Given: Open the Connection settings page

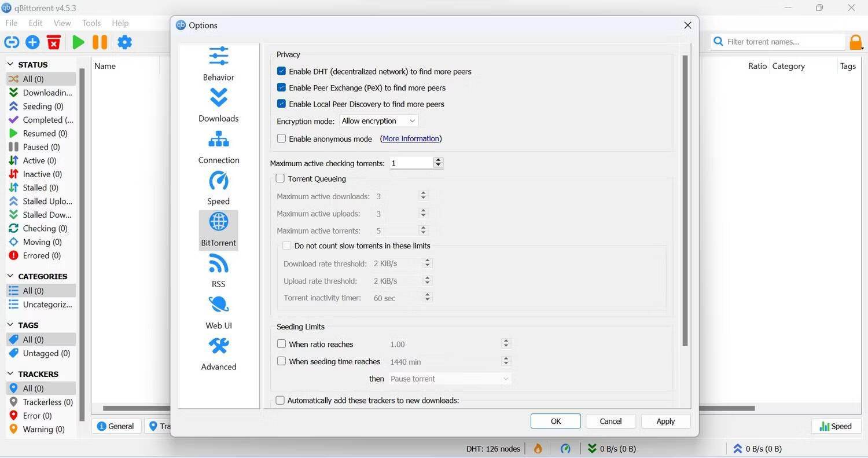Looking at the screenshot, I should pos(218,146).
